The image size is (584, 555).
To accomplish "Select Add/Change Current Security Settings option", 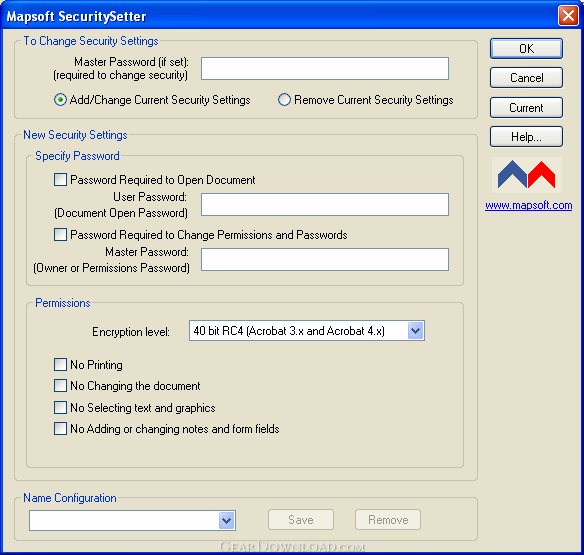I will (60, 100).
